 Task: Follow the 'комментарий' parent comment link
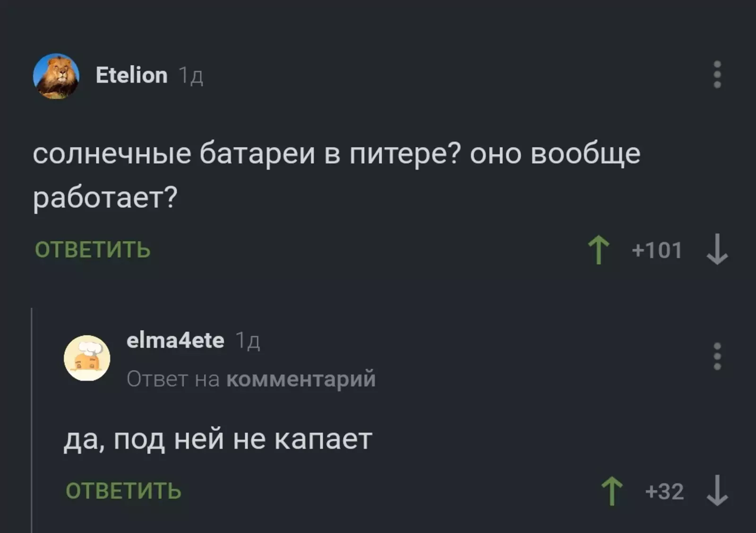(301, 379)
